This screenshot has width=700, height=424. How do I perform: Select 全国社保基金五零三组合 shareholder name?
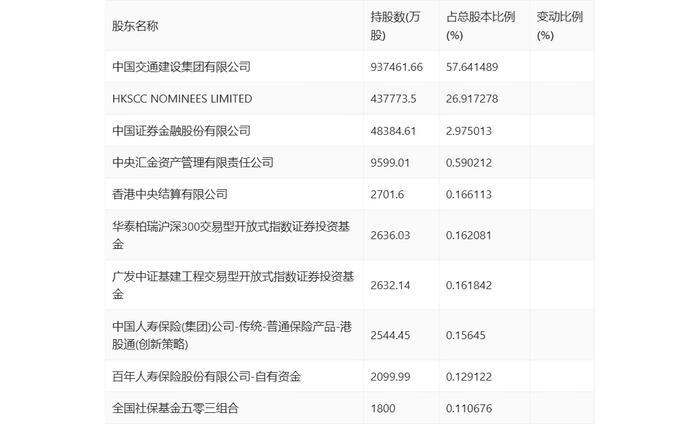175,408
